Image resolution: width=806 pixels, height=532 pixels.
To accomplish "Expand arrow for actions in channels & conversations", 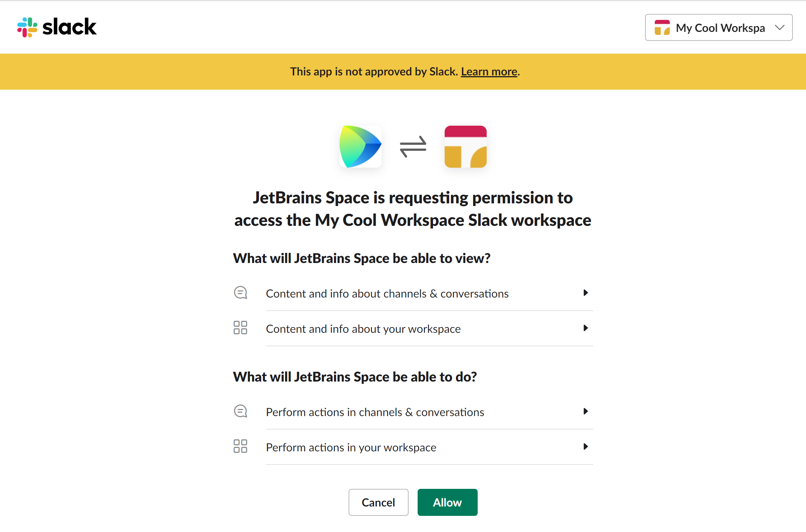I will pos(585,411).
